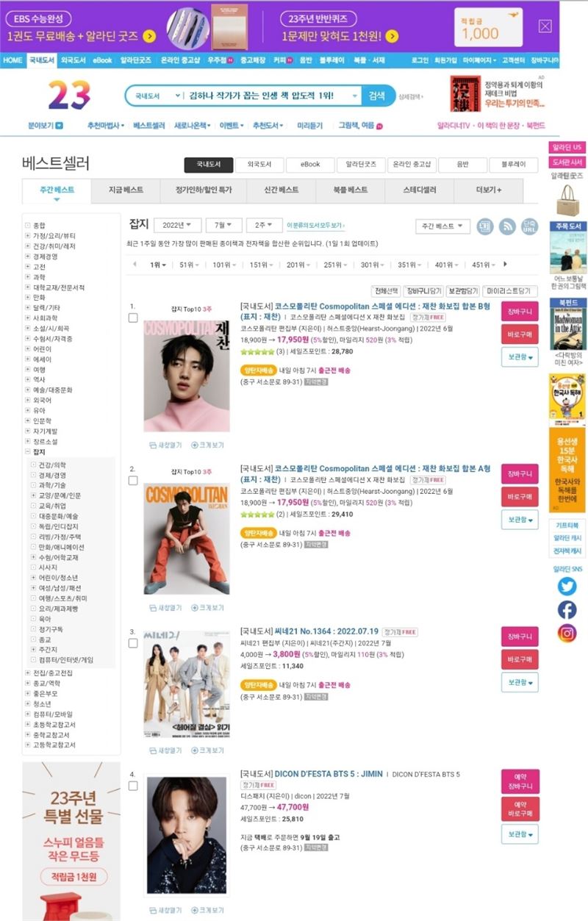Click the 장바구니 button for first item
Screen dimensions: 588x921
pyautogui.click(x=520, y=312)
